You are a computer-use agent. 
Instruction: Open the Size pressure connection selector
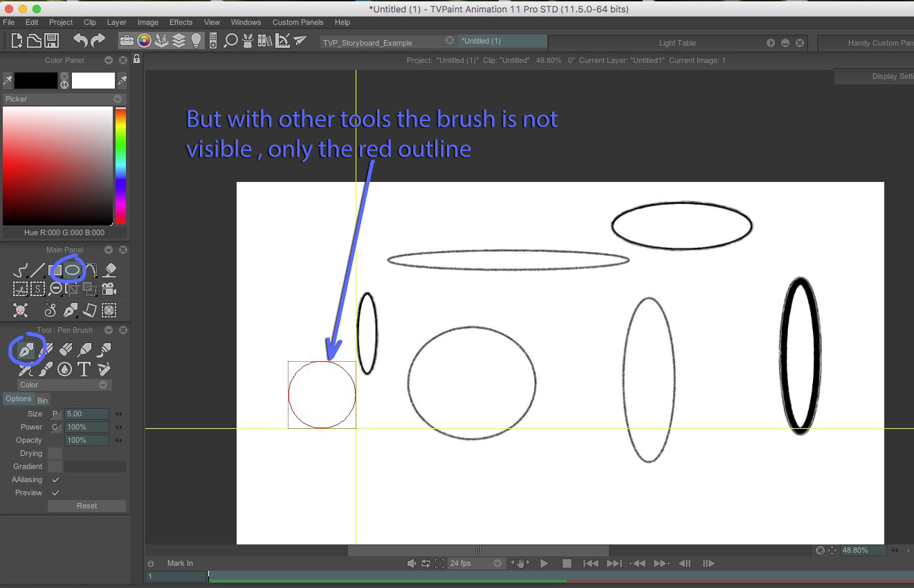(x=55, y=414)
